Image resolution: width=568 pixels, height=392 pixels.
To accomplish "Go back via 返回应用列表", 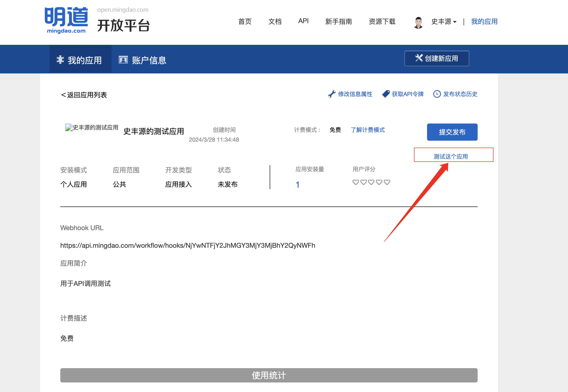I will pyautogui.click(x=84, y=95).
